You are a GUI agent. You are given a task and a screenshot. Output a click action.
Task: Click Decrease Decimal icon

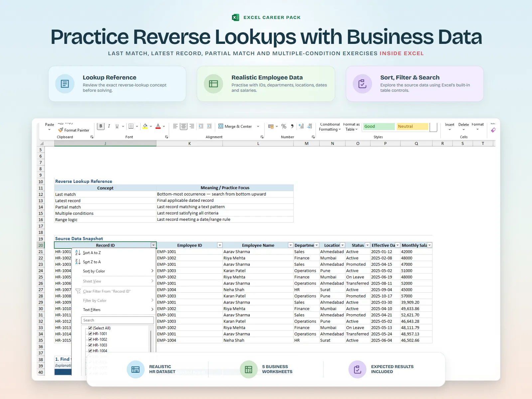click(310, 126)
